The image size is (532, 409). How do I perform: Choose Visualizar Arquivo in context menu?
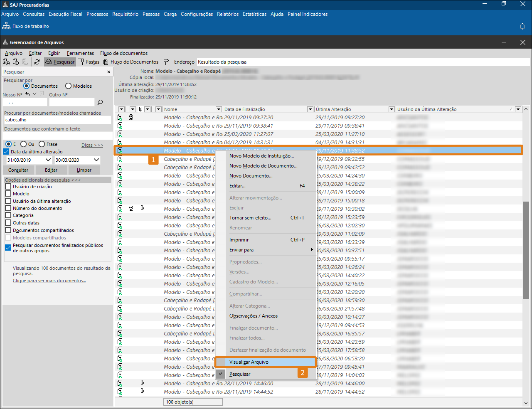pyautogui.click(x=266, y=362)
